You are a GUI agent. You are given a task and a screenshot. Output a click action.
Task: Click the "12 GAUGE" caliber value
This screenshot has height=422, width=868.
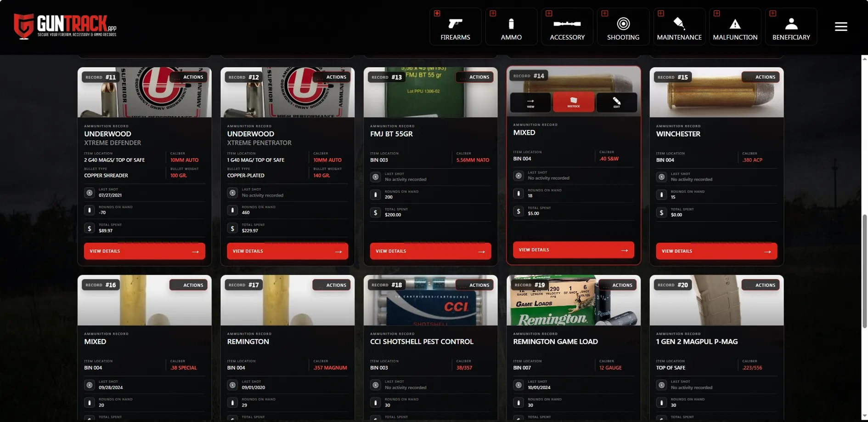coord(610,368)
